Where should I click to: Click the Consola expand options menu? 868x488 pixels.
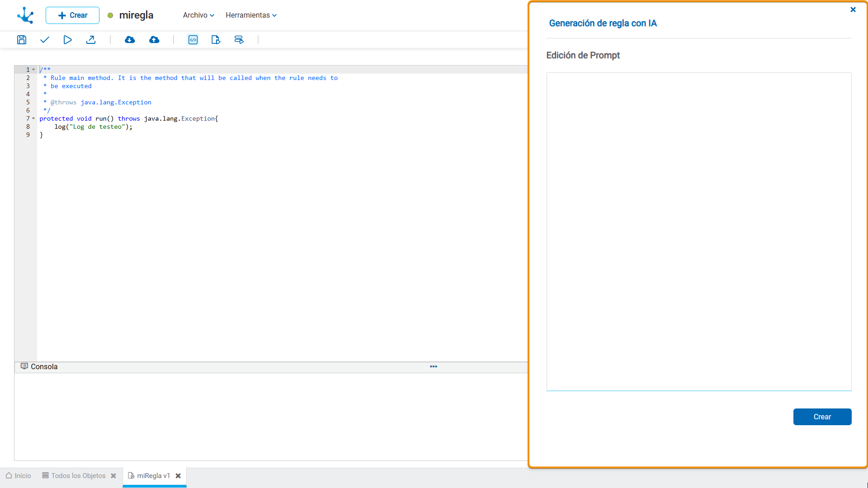click(x=434, y=367)
